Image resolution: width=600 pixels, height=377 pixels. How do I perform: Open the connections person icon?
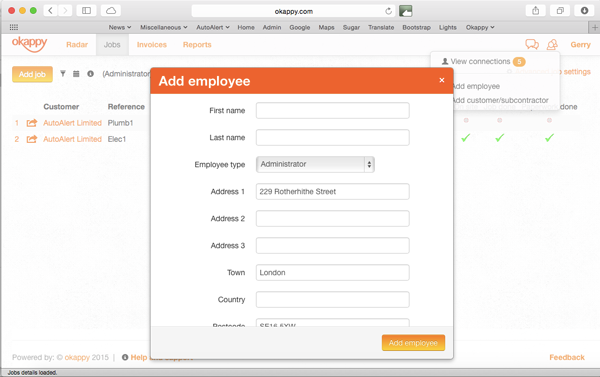click(552, 45)
